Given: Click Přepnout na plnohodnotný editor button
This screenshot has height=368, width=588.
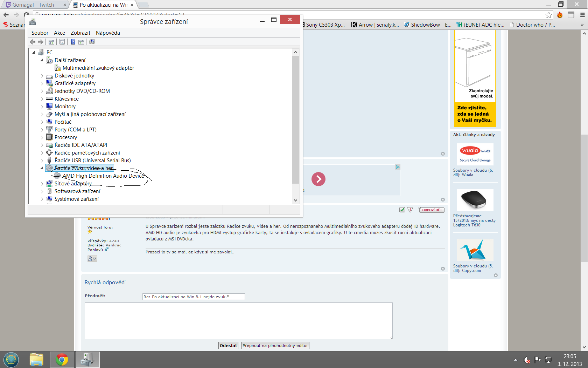Looking at the screenshot, I should [275, 346].
